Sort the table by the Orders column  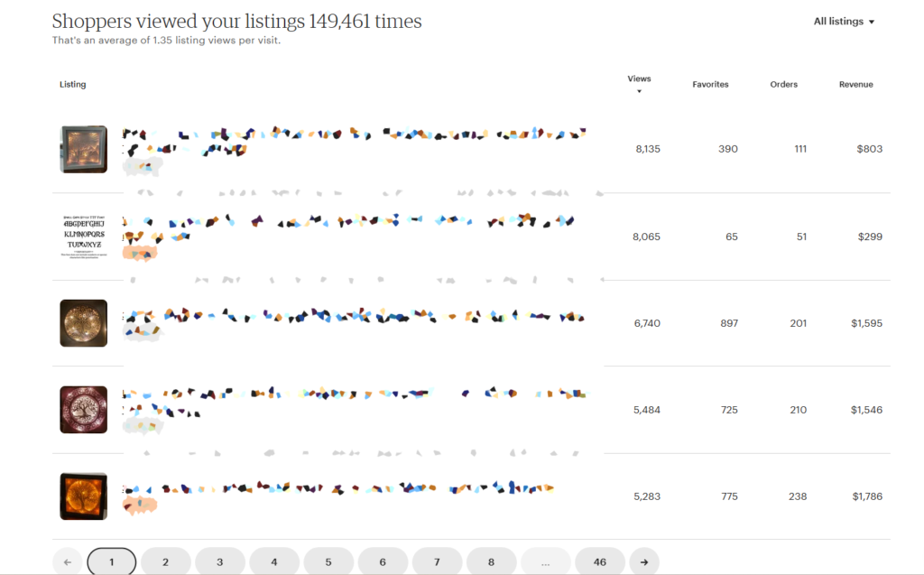click(x=783, y=84)
